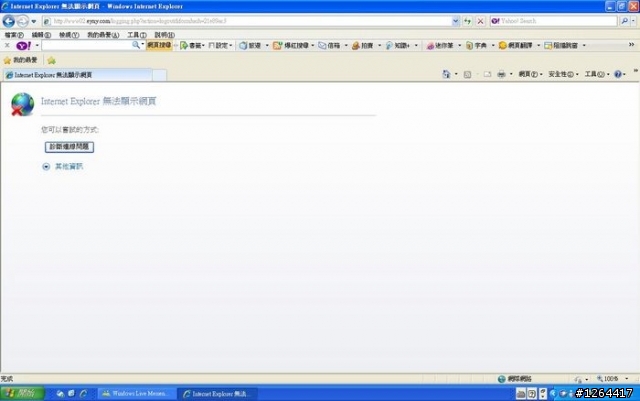640x401 pixels.
Task: Open the 網頁(P) command bar menu
Action: 530,74
